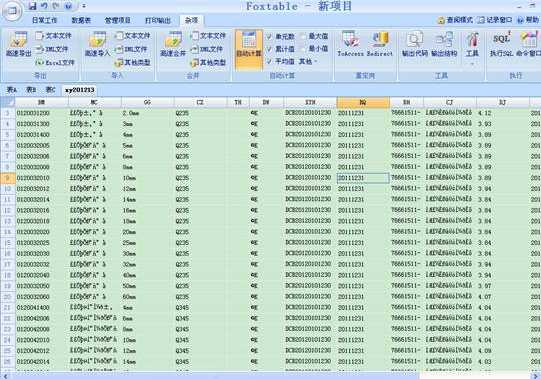Screen dimensions: 541x379
Task: Click the ToAccess icon
Action: pos(350,44)
